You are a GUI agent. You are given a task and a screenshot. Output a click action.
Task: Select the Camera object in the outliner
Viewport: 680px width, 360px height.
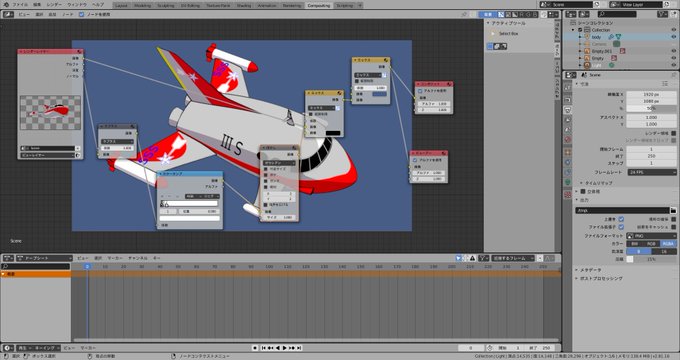click(599, 44)
